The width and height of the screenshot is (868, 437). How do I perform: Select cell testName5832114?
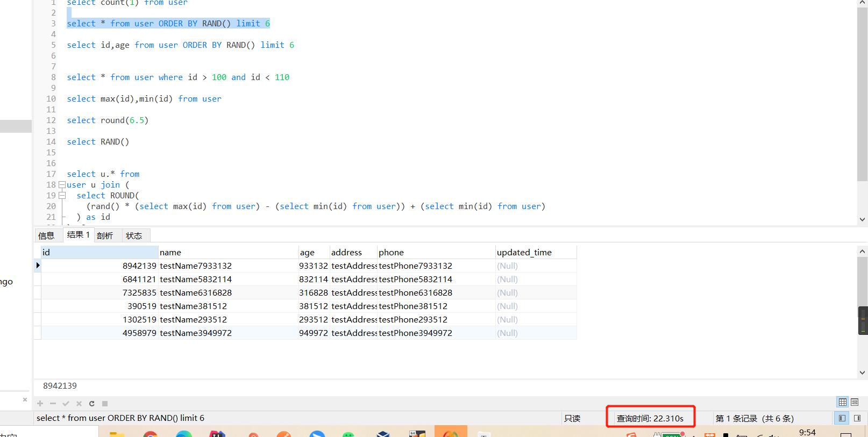pos(228,279)
